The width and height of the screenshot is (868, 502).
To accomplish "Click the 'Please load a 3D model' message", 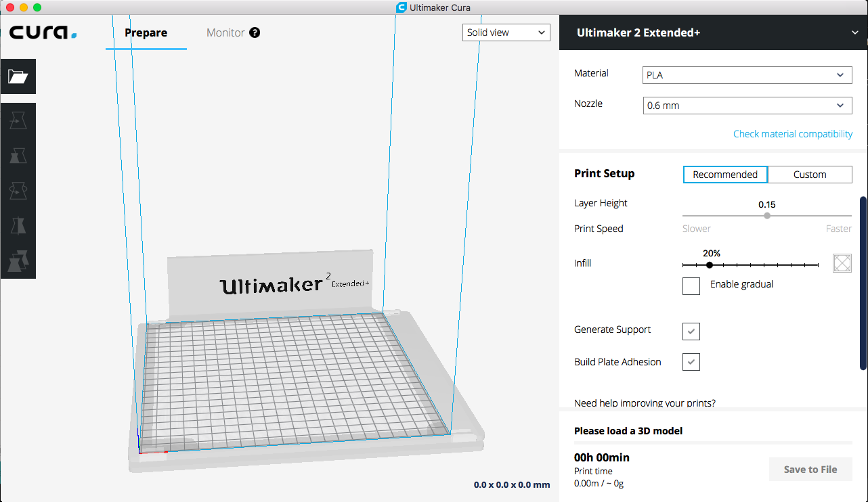I will (628, 431).
